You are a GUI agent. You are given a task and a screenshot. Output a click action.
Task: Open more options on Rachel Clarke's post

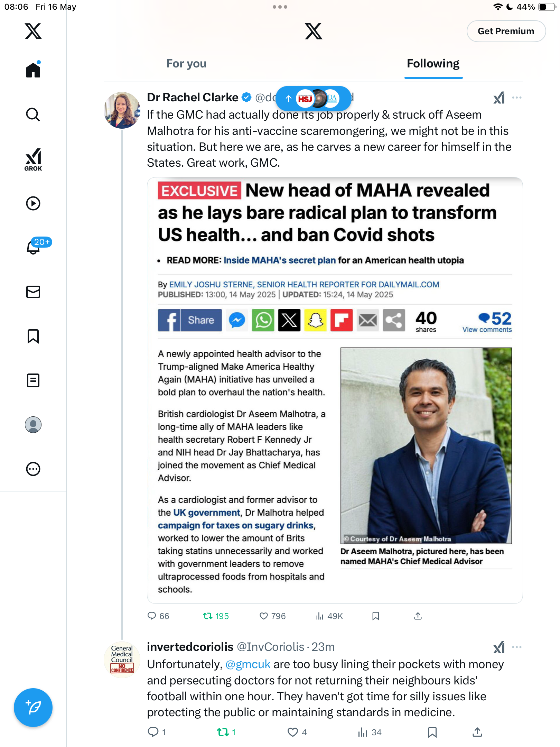coord(517,98)
